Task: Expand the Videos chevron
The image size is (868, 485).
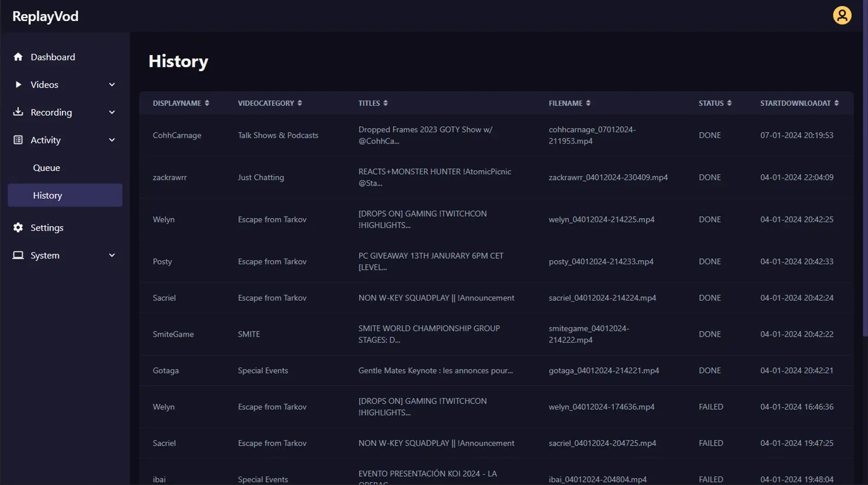Action: [112, 85]
